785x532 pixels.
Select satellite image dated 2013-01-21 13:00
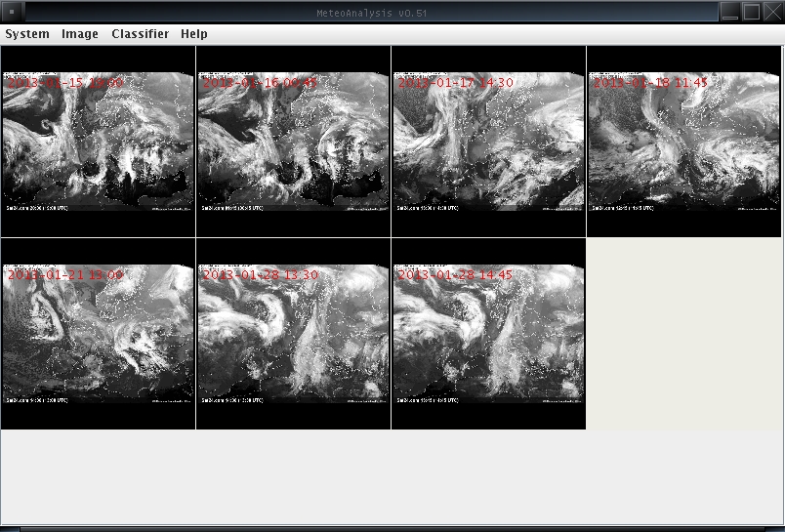point(98,334)
